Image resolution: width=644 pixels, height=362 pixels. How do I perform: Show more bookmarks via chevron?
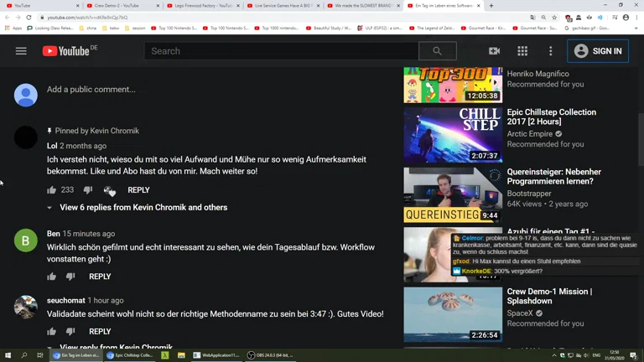coord(636,28)
